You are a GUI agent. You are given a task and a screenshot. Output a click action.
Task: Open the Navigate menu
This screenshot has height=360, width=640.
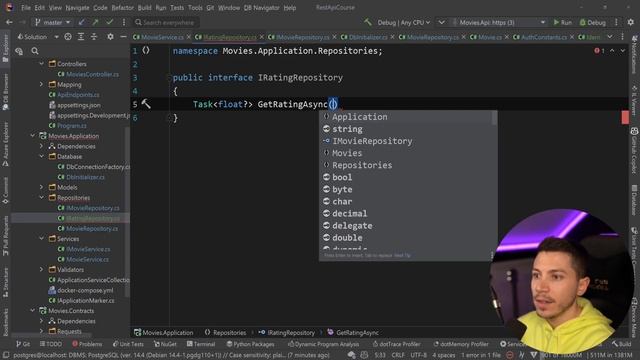click(77, 8)
